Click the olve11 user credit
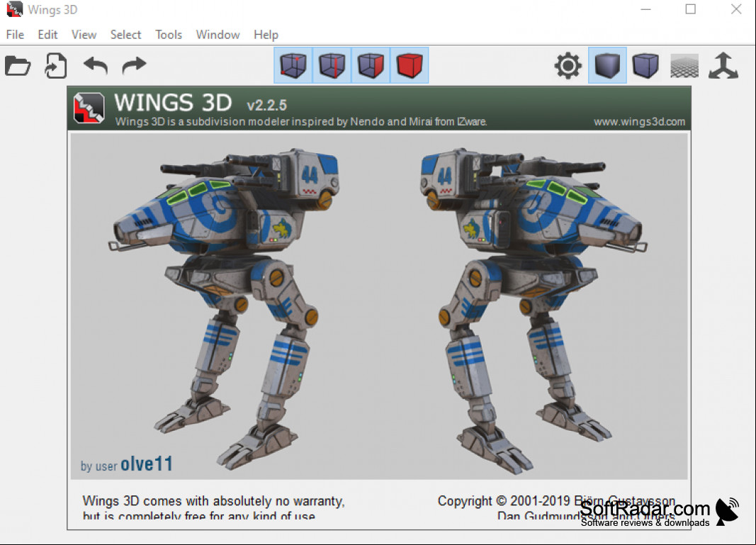 click(x=146, y=464)
